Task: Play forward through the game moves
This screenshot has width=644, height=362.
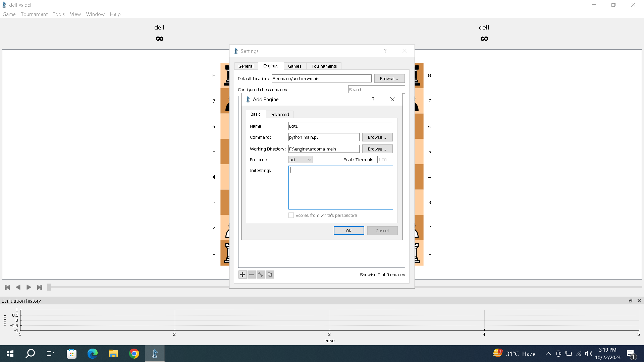Action: pos(29,287)
